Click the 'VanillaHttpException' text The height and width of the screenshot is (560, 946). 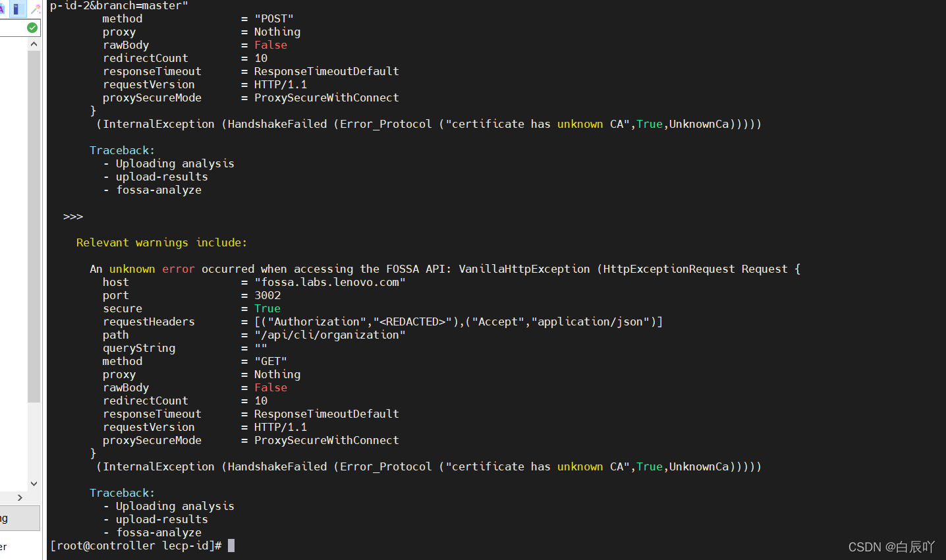524,269
